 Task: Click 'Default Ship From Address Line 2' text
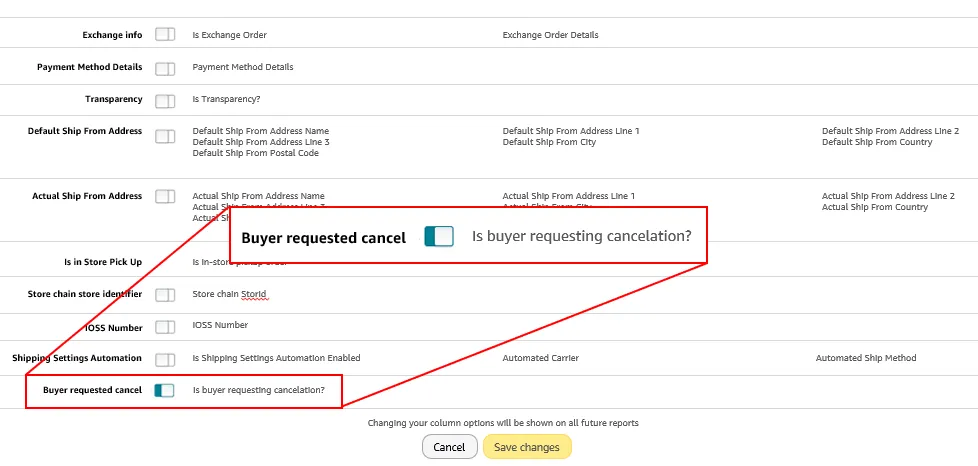point(891,131)
